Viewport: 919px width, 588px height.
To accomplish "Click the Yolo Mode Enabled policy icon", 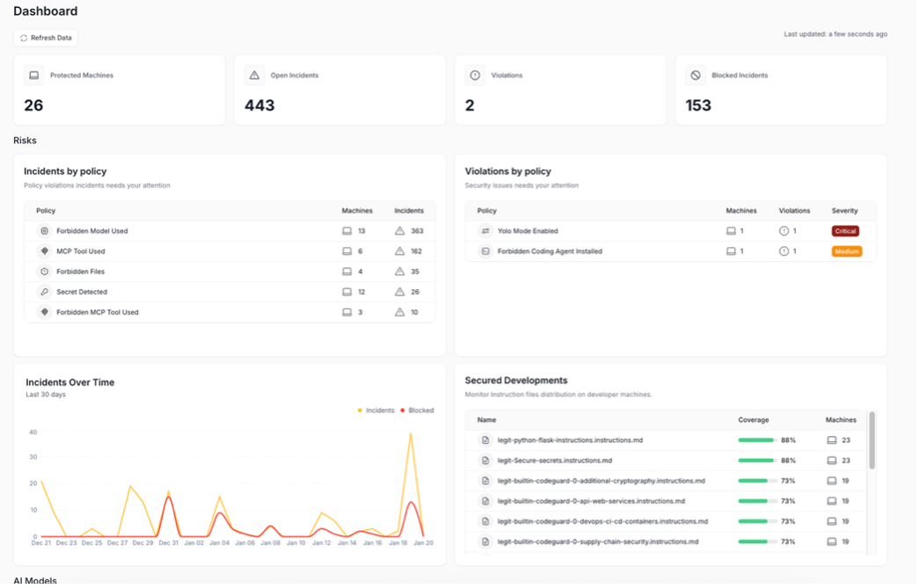I will click(485, 231).
